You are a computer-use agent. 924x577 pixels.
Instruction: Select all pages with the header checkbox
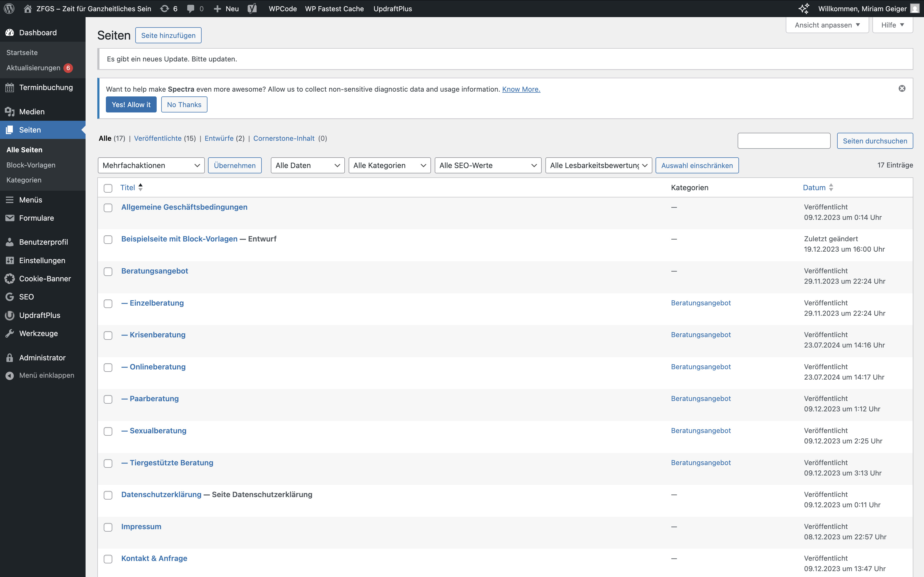click(108, 188)
